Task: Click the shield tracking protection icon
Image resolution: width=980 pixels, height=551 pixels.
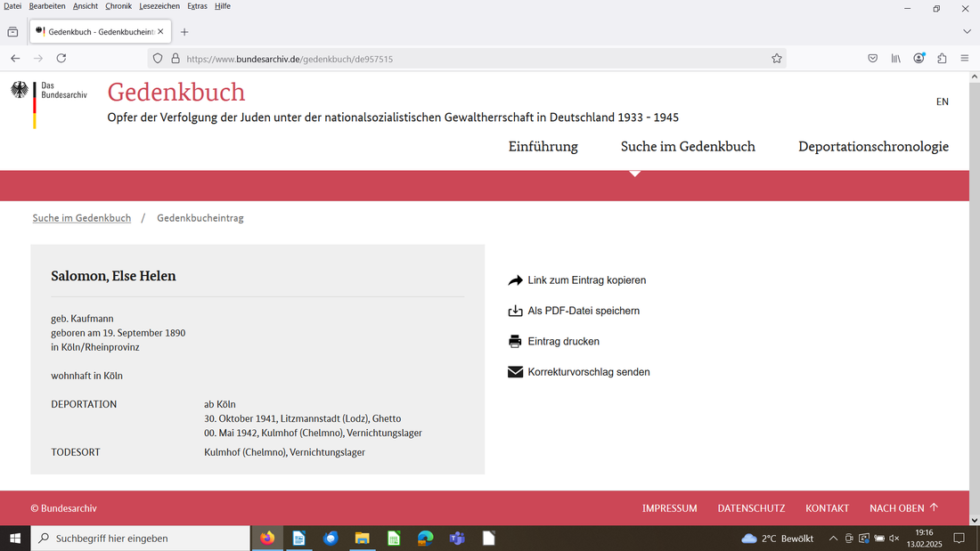Action: [158, 58]
